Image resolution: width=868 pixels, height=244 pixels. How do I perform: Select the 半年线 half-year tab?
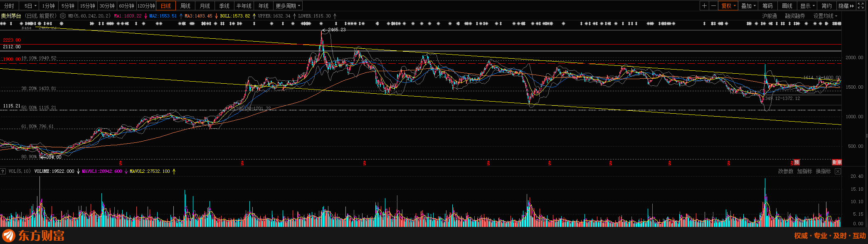pyautogui.click(x=244, y=6)
